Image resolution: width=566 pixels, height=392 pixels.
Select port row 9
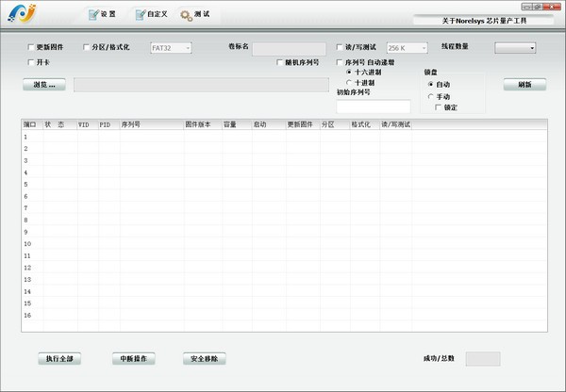point(285,232)
